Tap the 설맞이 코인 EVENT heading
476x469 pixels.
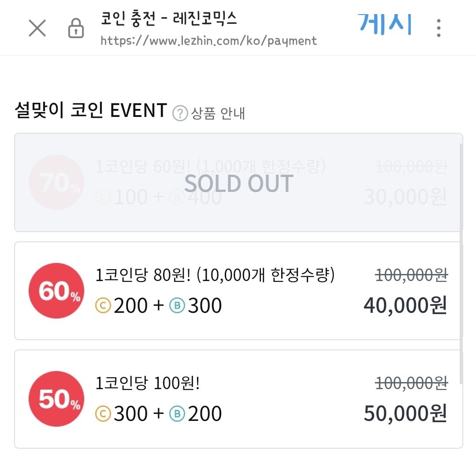[x=91, y=110]
